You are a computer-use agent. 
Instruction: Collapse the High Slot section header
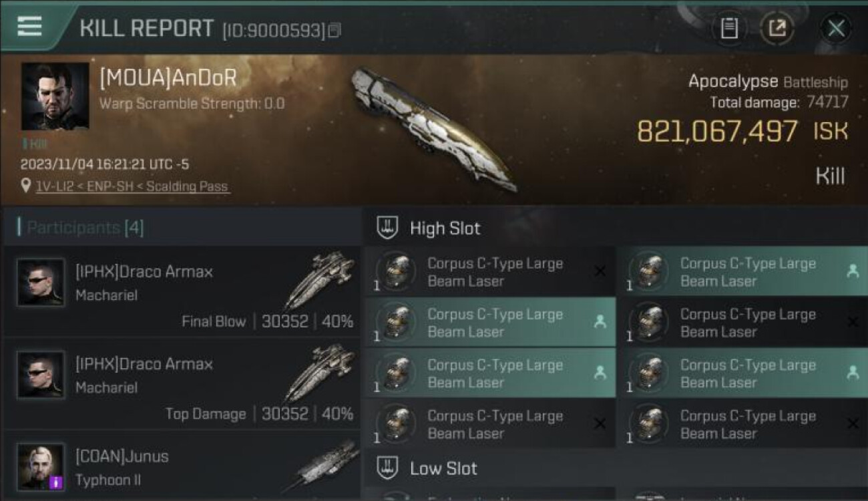pyautogui.click(x=615, y=228)
